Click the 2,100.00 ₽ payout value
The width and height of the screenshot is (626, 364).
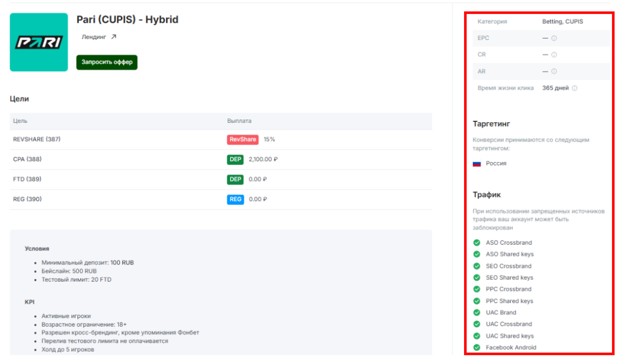263,160
